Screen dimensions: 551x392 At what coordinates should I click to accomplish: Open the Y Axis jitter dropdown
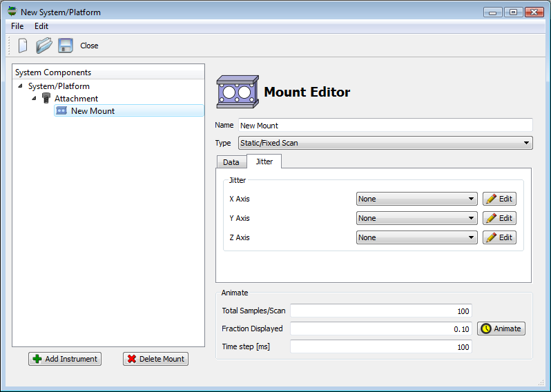click(417, 218)
